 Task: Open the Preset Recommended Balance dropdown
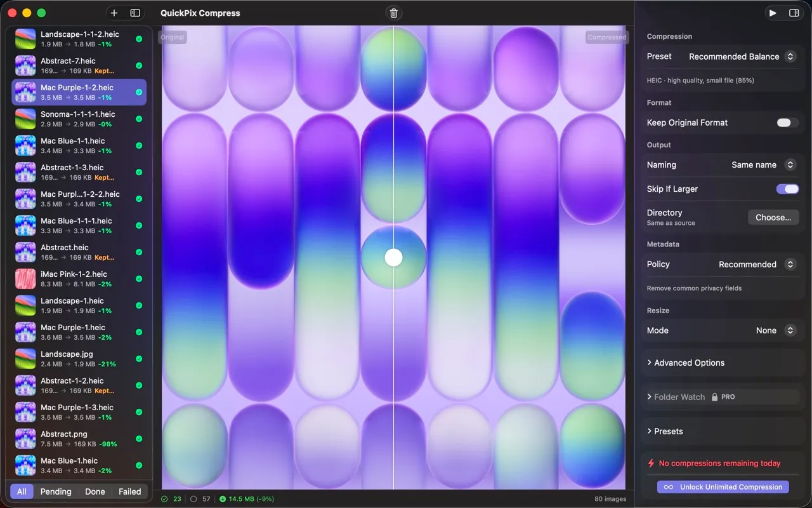[x=742, y=57]
